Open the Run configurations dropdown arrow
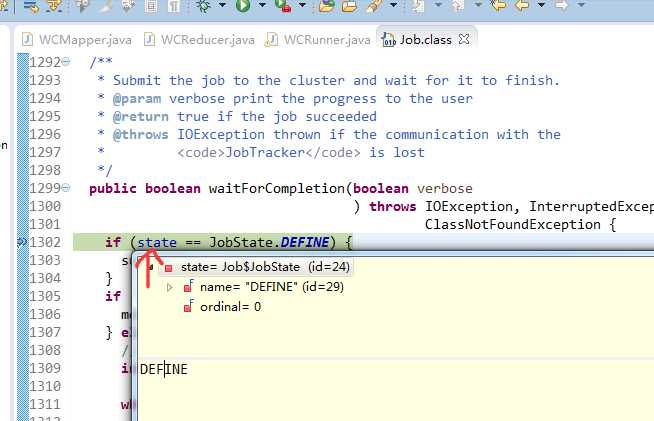The image size is (654, 421). (262, 5)
